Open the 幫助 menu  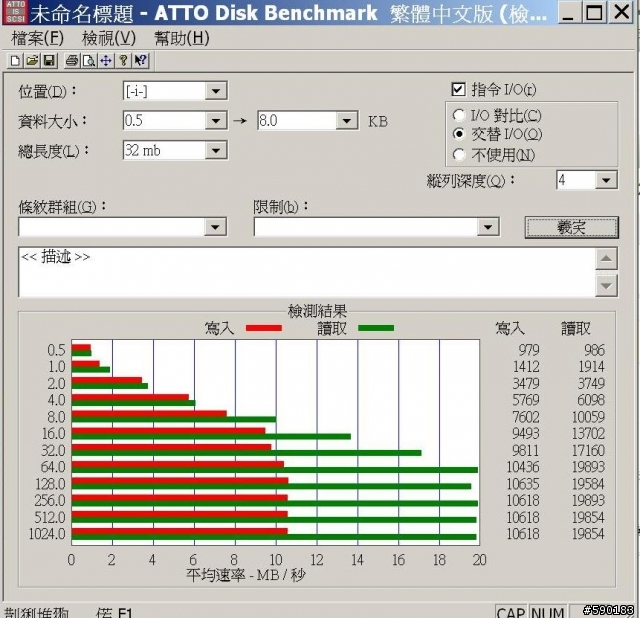(x=182, y=39)
